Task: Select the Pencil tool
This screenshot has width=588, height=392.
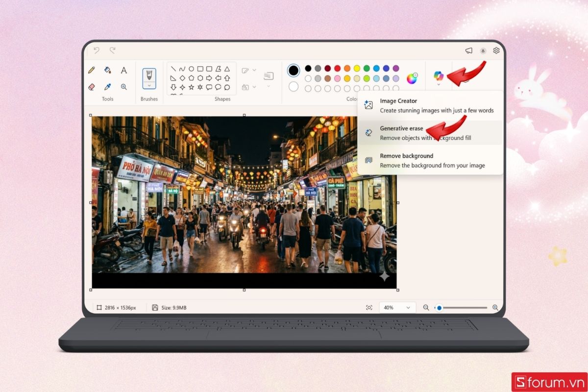Action: tap(91, 70)
